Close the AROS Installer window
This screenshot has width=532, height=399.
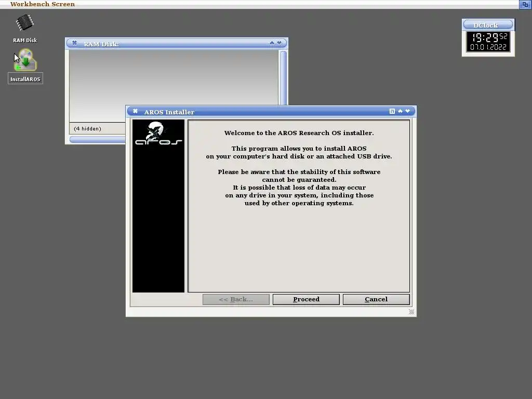coord(135,111)
